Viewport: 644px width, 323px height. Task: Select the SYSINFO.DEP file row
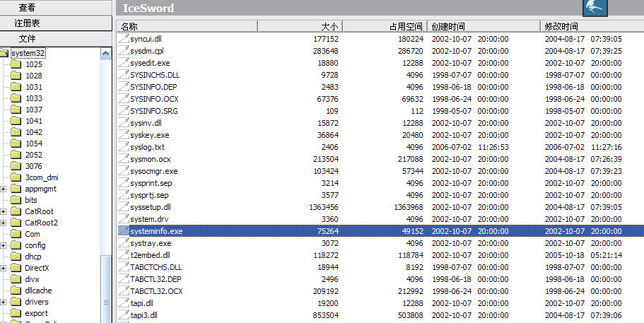(x=380, y=87)
